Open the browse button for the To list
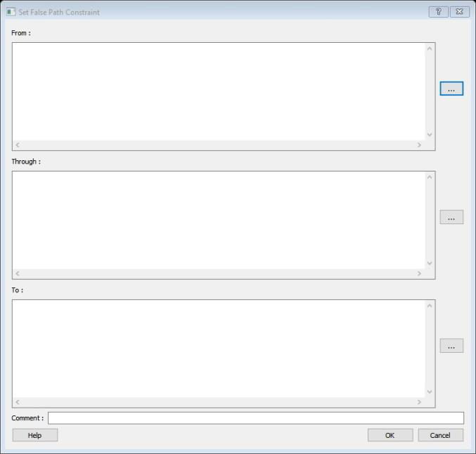This screenshot has width=476, height=454. tap(451, 346)
